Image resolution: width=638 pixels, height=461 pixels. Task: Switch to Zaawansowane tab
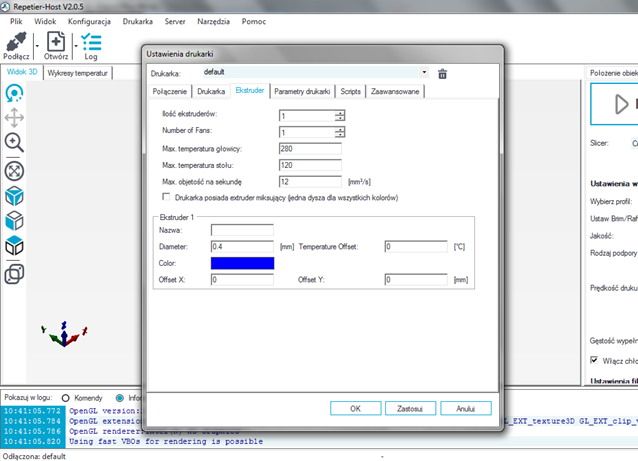click(x=395, y=92)
